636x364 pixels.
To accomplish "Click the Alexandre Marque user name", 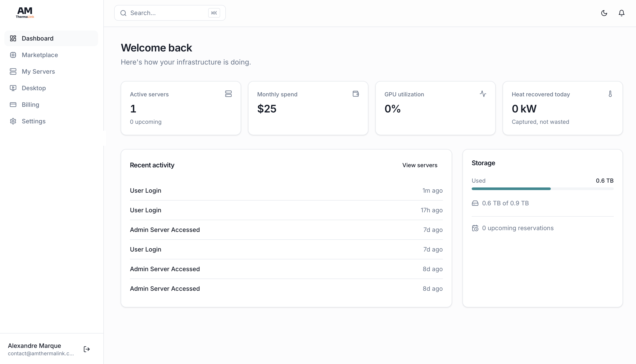I will click(x=34, y=346).
